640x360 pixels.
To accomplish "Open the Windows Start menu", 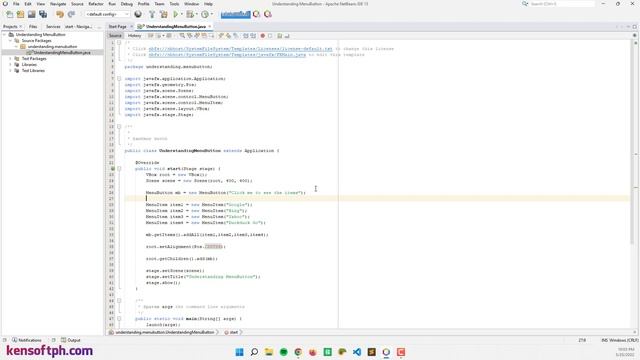I will 240,352.
